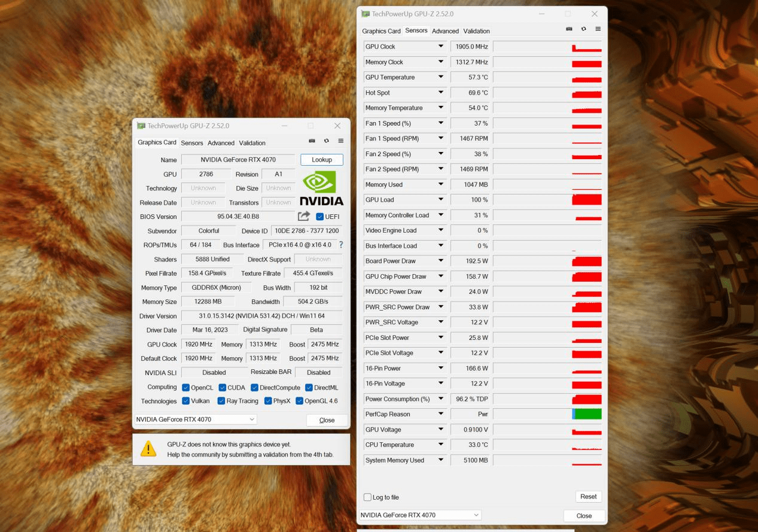Open the PerfCap Reason sensor dropdown arrow

441,414
